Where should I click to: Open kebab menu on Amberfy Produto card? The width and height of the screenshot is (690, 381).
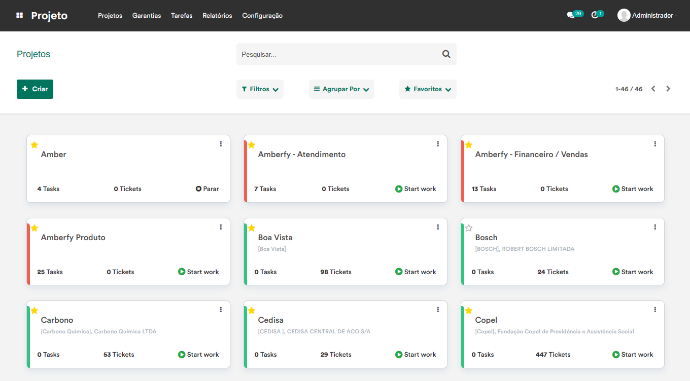click(x=221, y=227)
